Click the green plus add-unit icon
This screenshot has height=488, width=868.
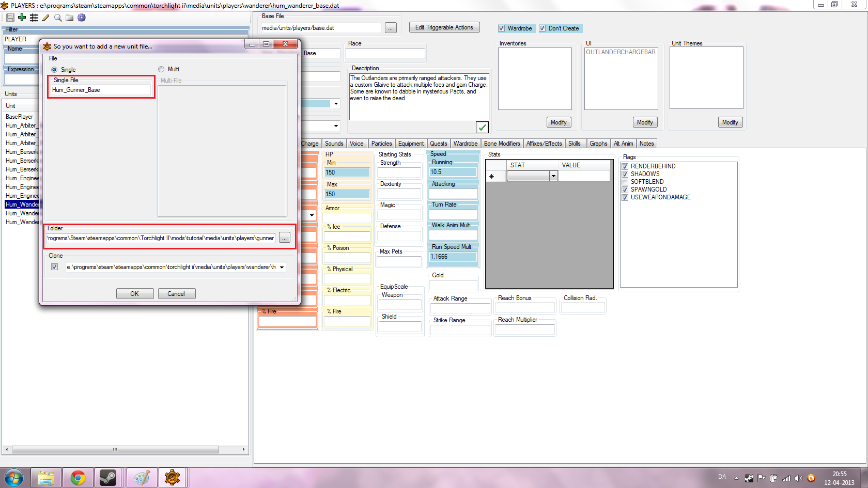(22, 18)
